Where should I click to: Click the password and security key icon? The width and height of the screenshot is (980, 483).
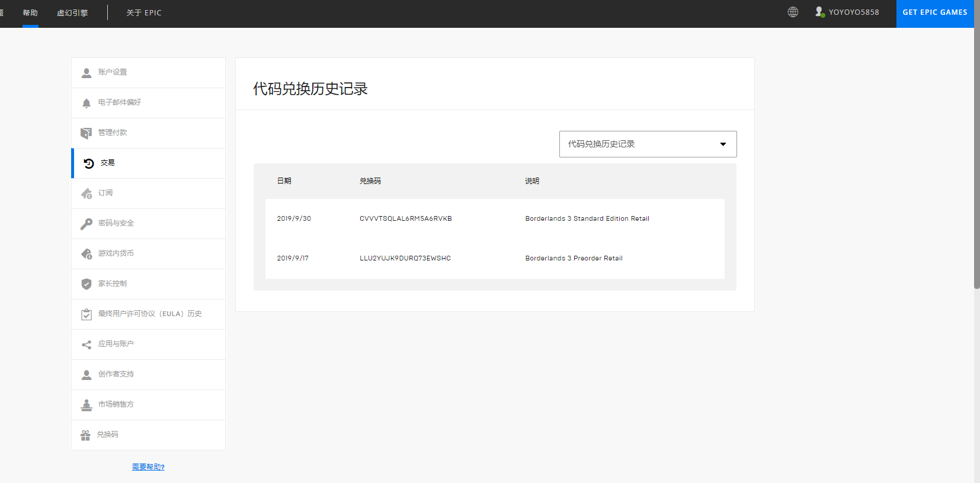pos(87,224)
